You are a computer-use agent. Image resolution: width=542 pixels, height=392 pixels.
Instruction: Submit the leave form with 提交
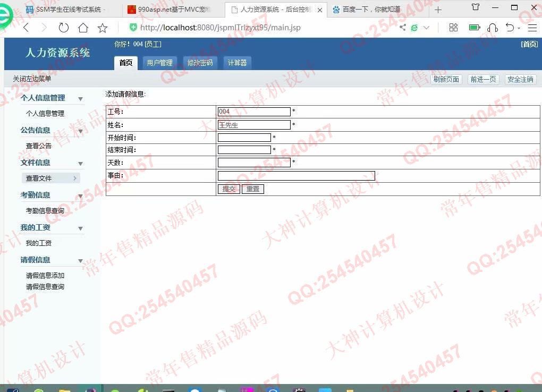point(228,189)
